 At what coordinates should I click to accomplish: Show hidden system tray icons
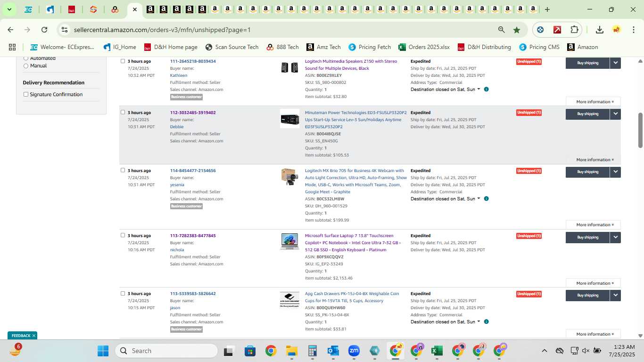pyautogui.click(x=544, y=351)
